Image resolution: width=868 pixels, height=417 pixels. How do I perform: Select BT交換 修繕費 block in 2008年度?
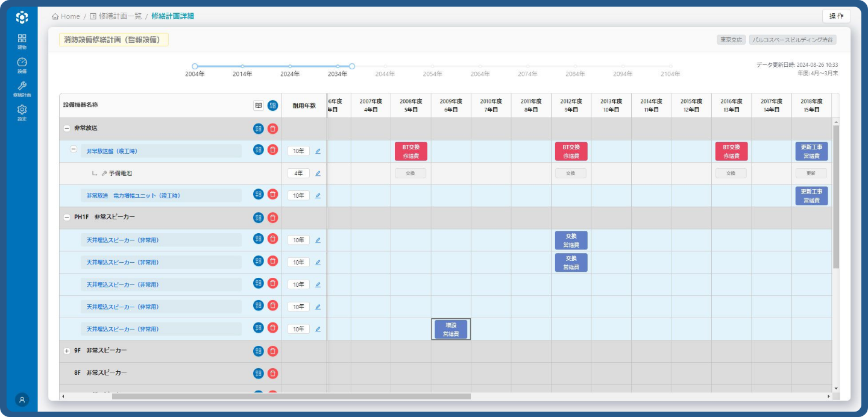point(411,151)
